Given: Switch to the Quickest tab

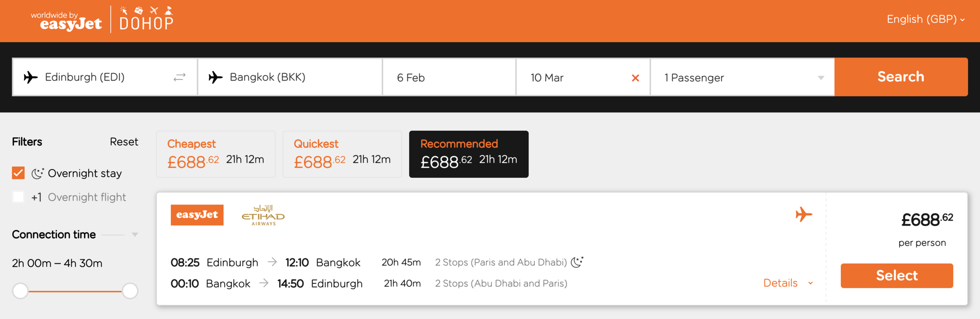Looking at the screenshot, I should click(x=342, y=154).
